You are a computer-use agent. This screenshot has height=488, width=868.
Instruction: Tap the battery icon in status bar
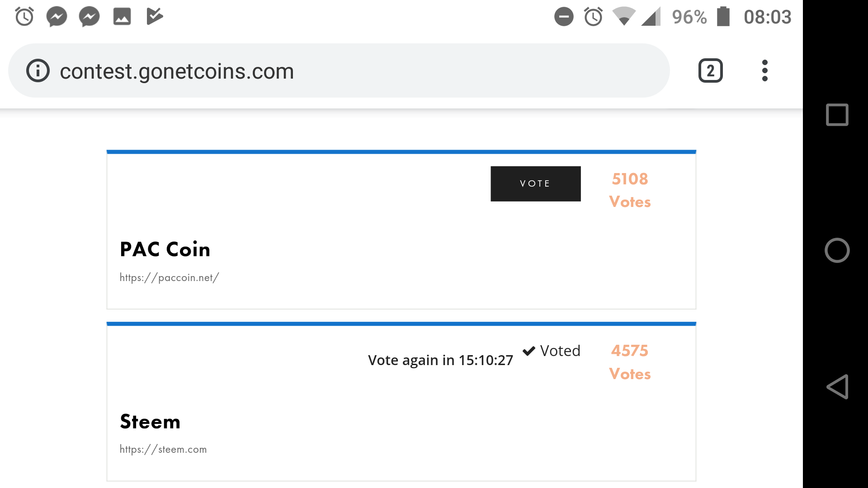click(723, 17)
